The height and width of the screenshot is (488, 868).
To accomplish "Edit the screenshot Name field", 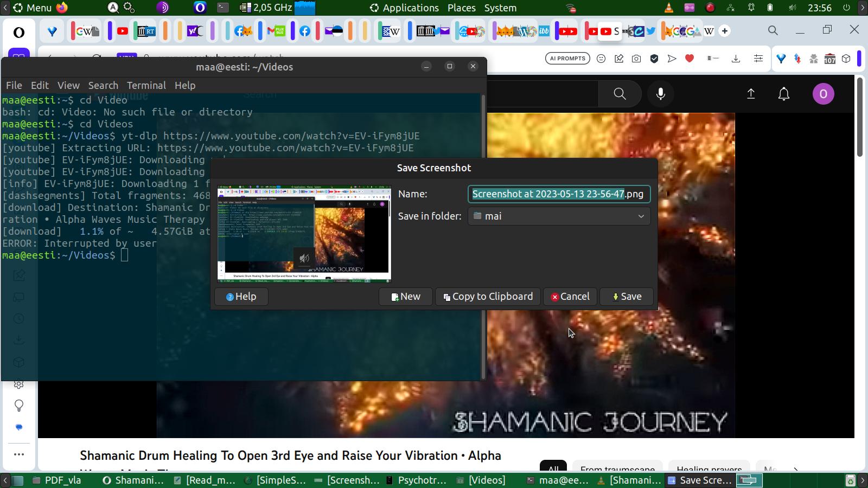I will [x=559, y=194].
